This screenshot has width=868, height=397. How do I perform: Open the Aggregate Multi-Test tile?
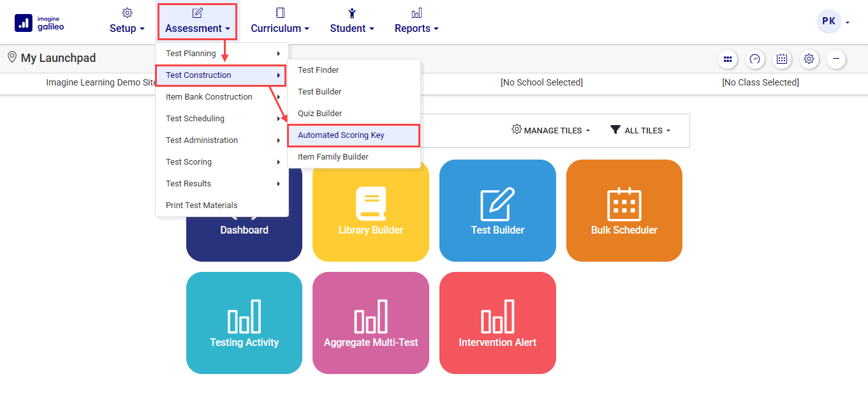tap(371, 323)
